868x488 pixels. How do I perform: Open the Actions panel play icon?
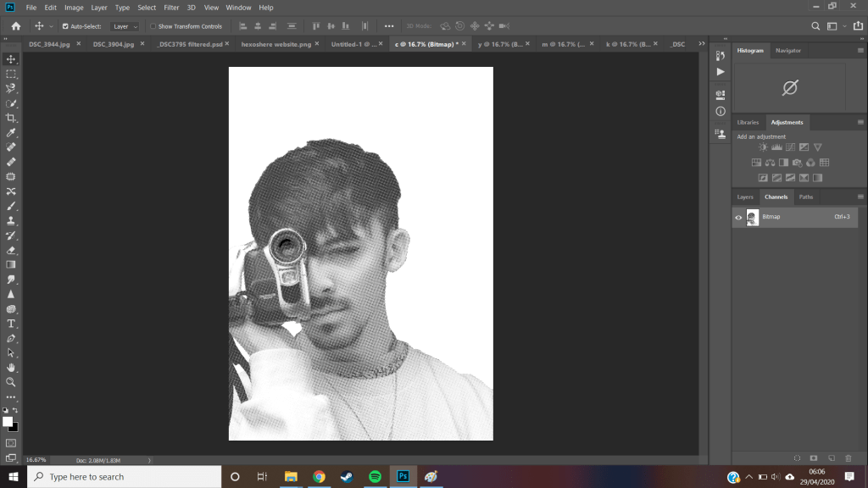721,72
